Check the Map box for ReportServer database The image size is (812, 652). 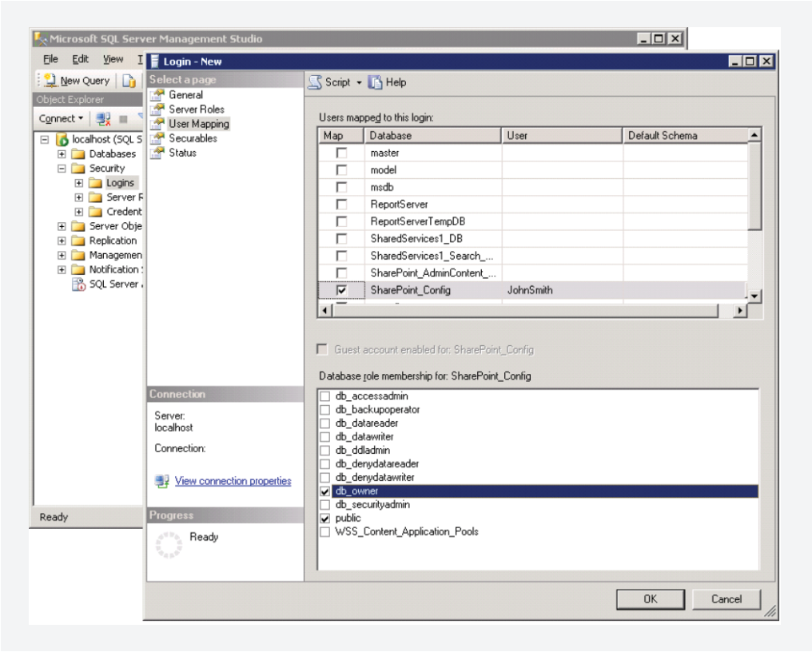tap(341, 204)
